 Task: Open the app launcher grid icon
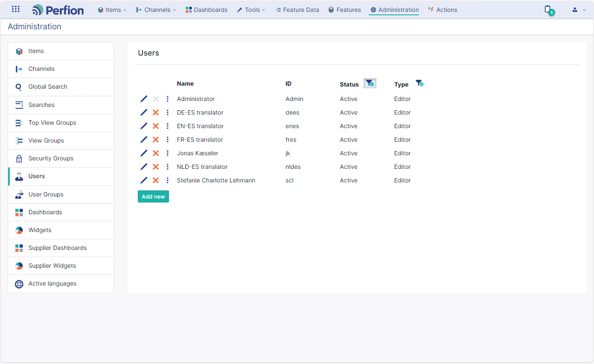click(16, 9)
